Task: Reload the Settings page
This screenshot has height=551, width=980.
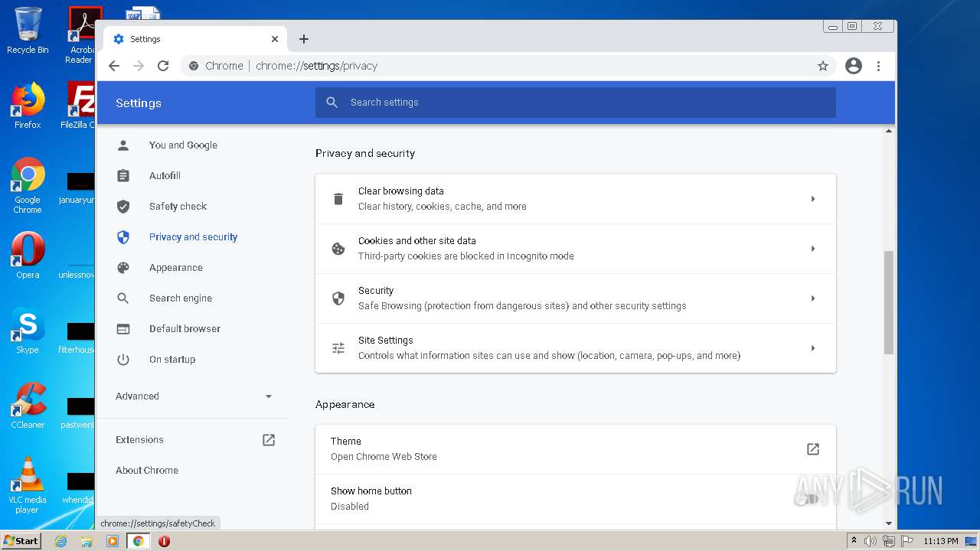Action: 163,66
